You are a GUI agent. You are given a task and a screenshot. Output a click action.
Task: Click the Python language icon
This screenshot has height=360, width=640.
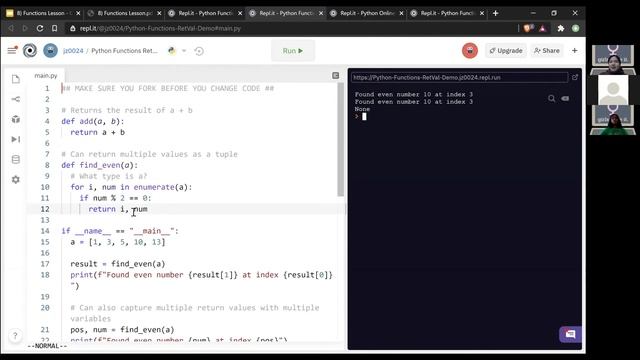click(172, 51)
